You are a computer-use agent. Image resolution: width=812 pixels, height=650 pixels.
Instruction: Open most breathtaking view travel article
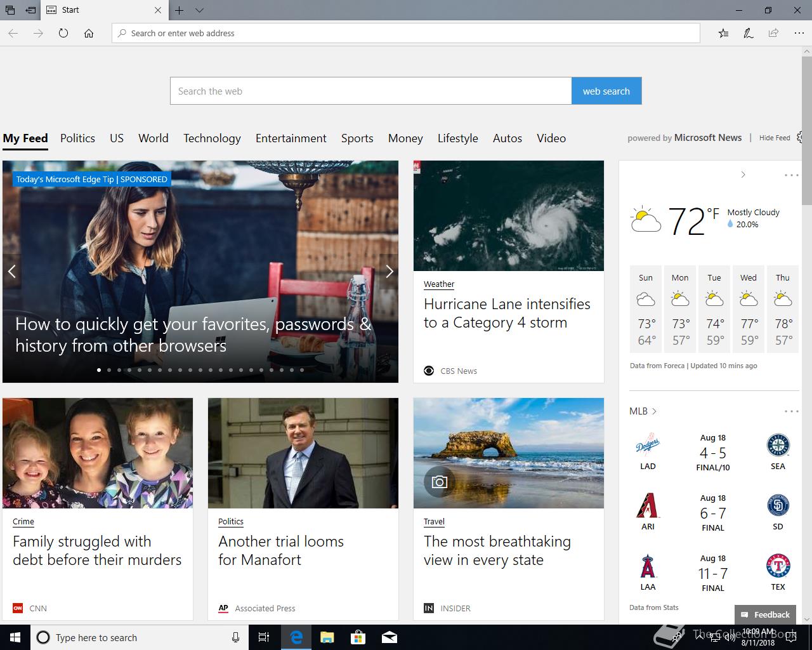(x=497, y=550)
